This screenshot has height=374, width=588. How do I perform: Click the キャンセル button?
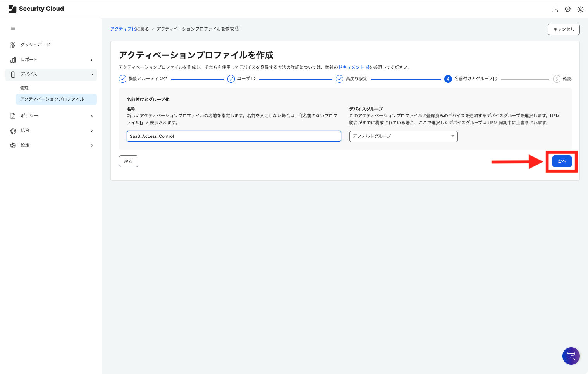click(564, 29)
